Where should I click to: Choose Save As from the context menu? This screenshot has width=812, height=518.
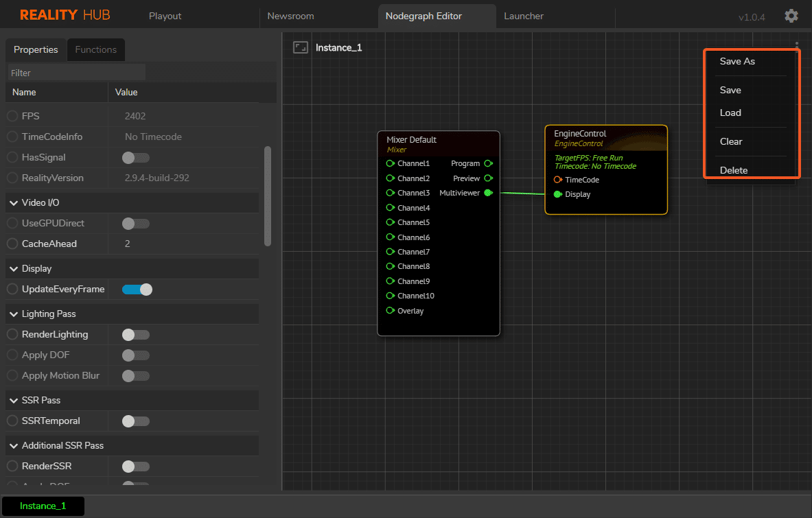[x=737, y=61]
